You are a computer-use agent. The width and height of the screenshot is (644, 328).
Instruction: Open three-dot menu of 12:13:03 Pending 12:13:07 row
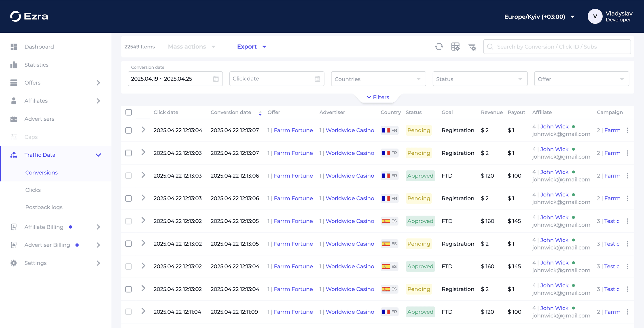(627, 153)
